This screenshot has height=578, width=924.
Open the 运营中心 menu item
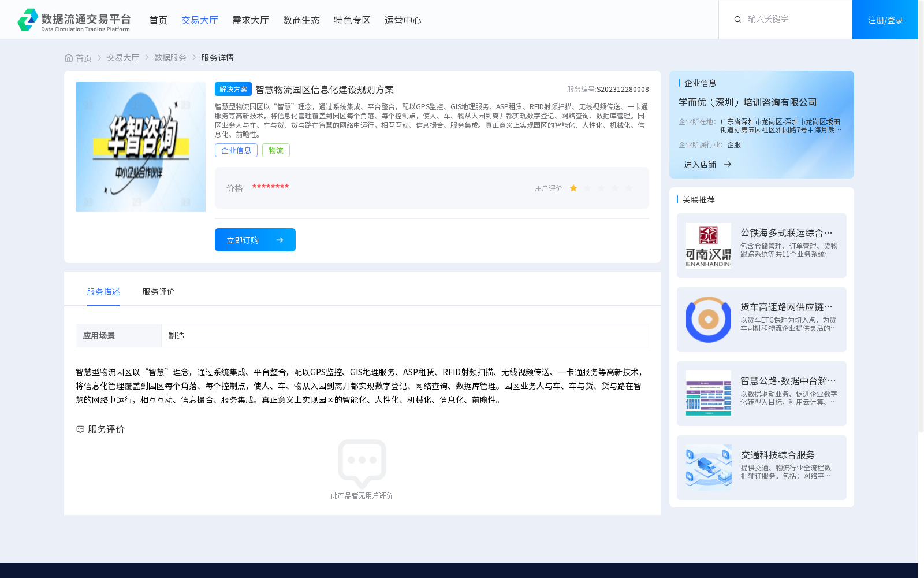(403, 20)
